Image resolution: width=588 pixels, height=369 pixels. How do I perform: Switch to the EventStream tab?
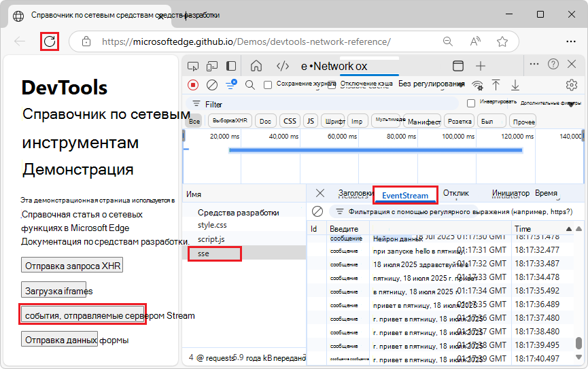coord(405,196)
